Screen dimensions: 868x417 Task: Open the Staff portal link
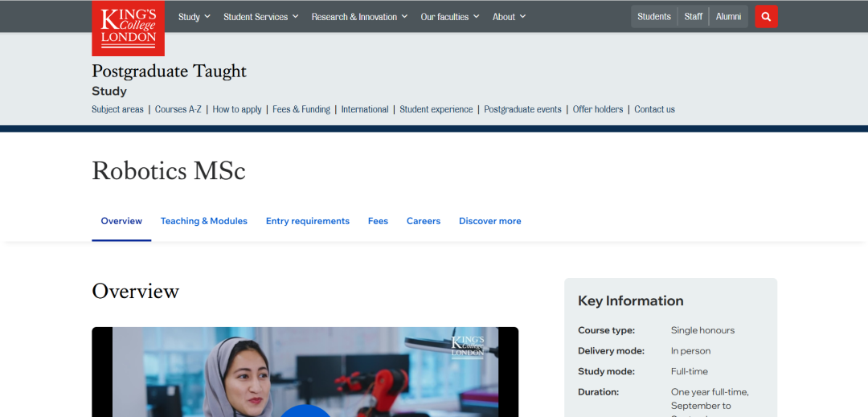(693, 17)
